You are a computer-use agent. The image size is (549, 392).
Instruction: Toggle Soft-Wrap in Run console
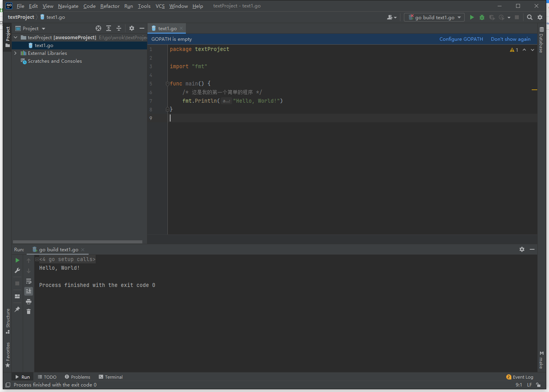pos(29,281)
